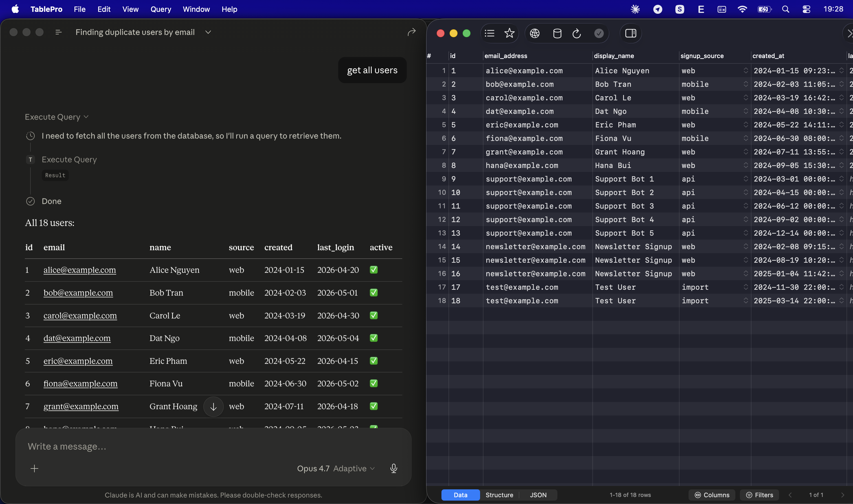Open the File menu
Screen dimensions: 853x504
[80, 9]
